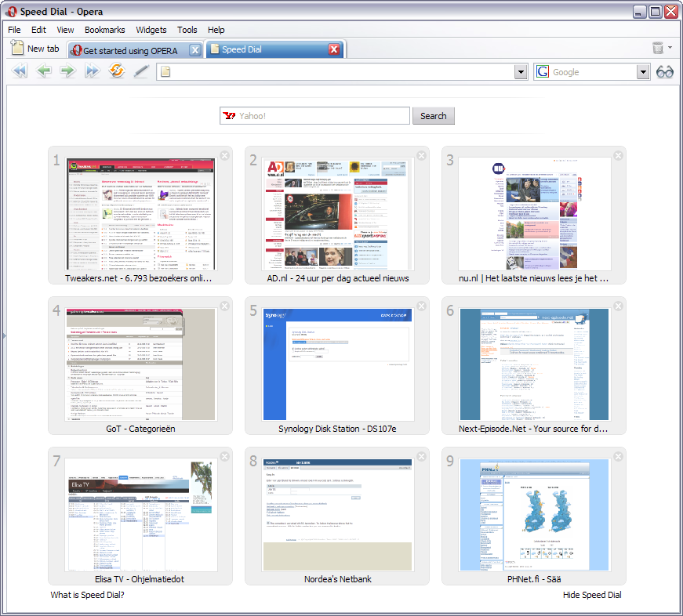Open the Widgets menu

pos(151,30)
